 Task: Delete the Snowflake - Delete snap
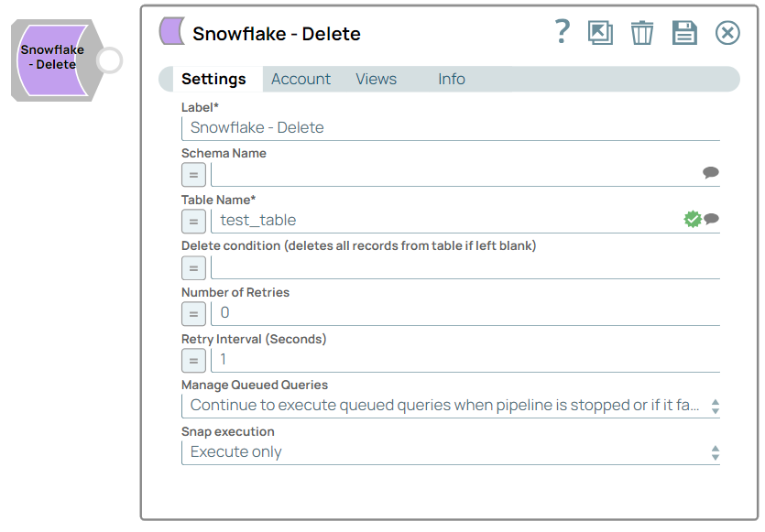(641, 32)
